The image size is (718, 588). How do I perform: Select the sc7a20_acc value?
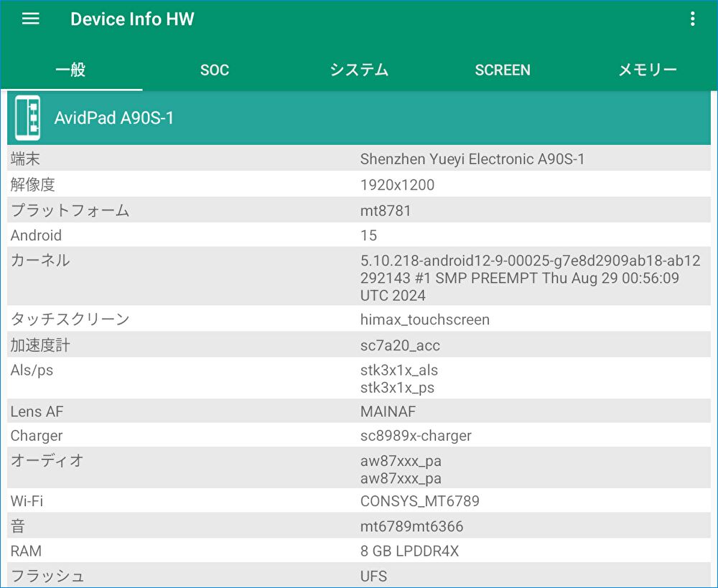pos(400,345)
